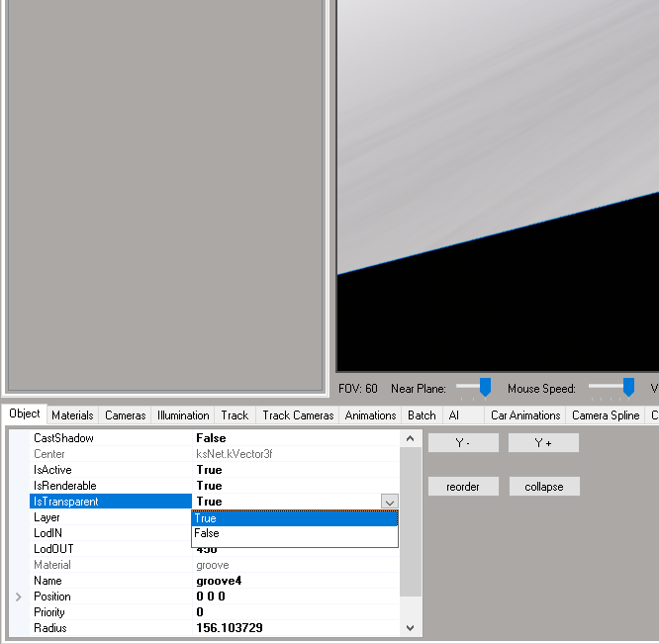Choose True in IsTransparent dropdown list

coord(294,518)
